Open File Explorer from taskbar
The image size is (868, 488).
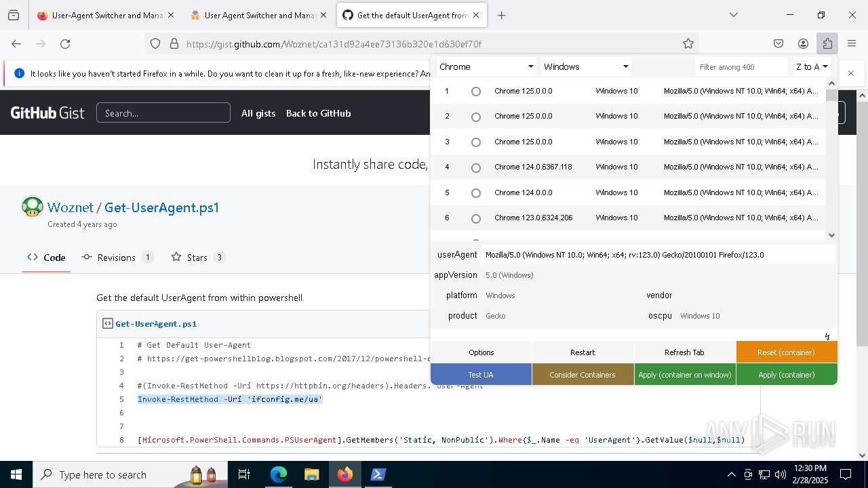[x=311, y=474]
